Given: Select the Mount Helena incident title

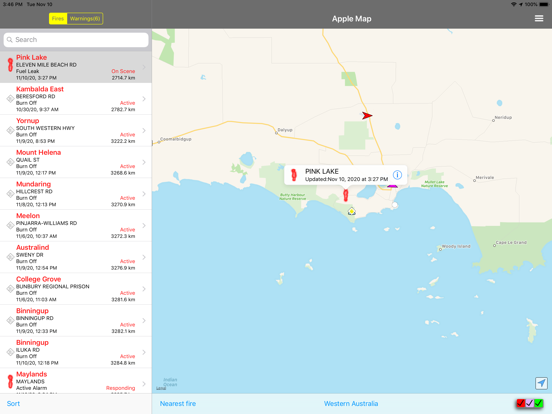Looking at the screenshot, I should [38, 152].
